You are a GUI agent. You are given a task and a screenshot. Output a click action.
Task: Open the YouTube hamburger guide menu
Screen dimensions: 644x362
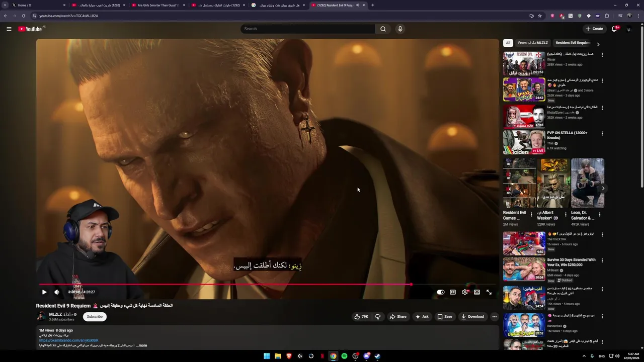click(9, 29)
